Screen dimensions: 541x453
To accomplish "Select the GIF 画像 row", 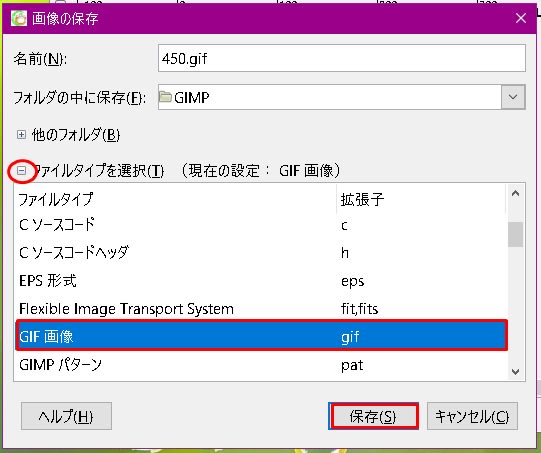I will (x=262, y=336).
